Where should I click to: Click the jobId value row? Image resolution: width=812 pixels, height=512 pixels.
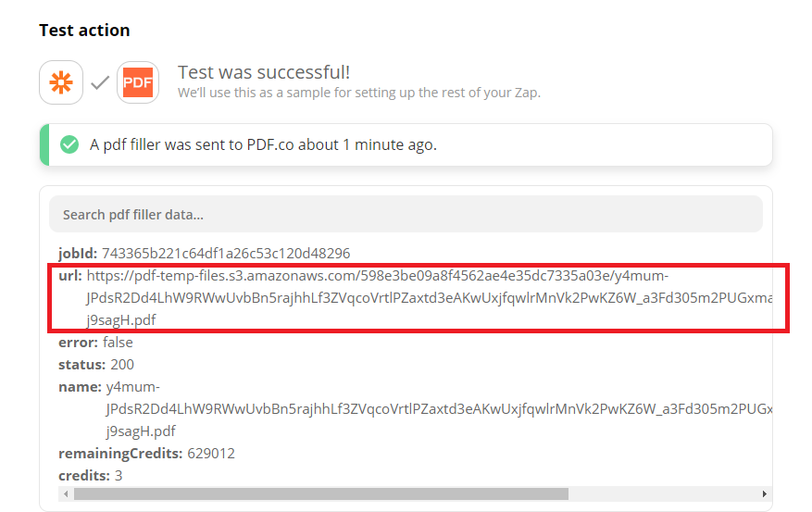[x=204, y=253]
